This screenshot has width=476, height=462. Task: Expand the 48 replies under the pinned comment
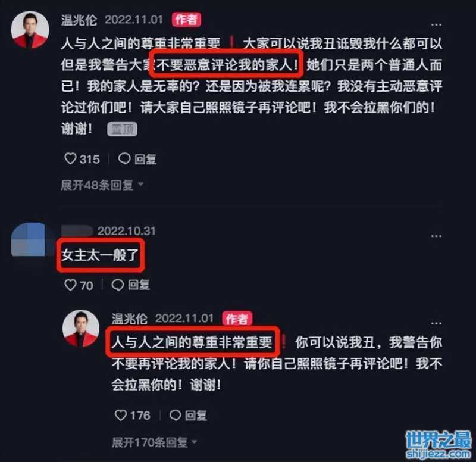point(102,185)
